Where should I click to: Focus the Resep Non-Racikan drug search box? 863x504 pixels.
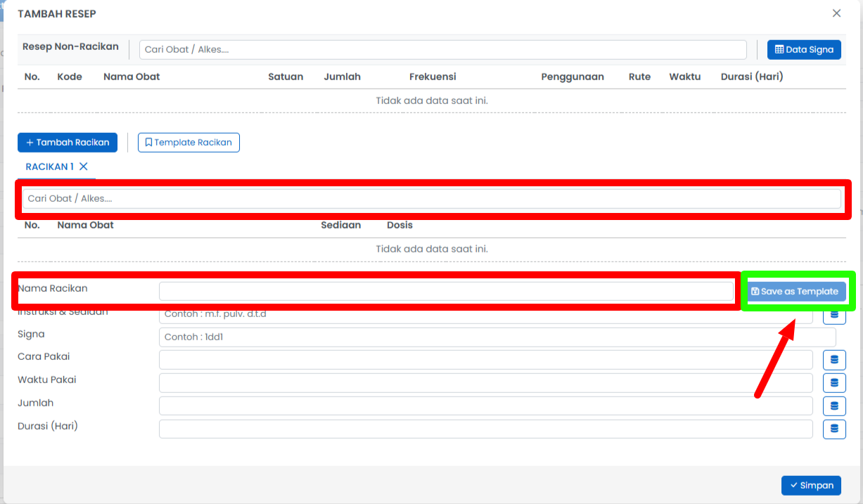[x=442, y=50]
